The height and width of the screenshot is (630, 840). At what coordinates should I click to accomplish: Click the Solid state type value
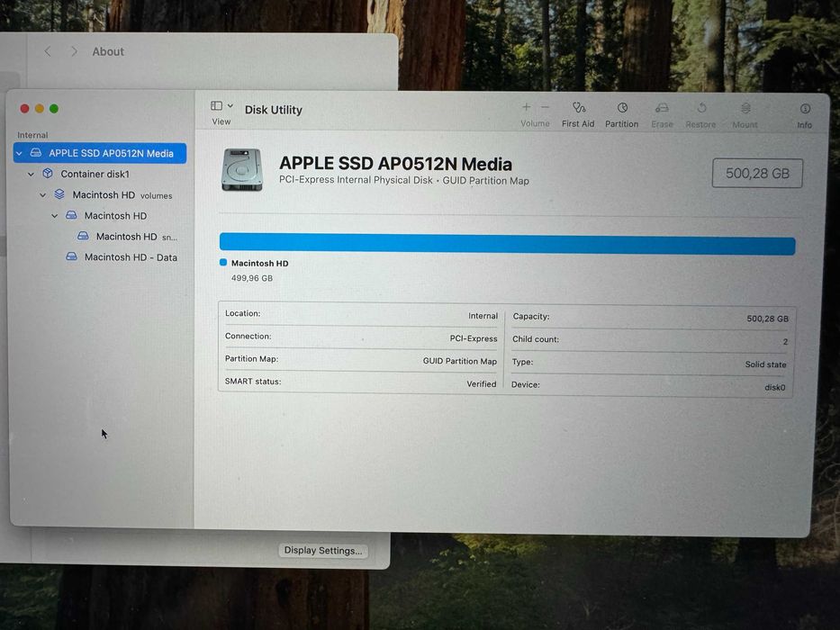point(765,364)
